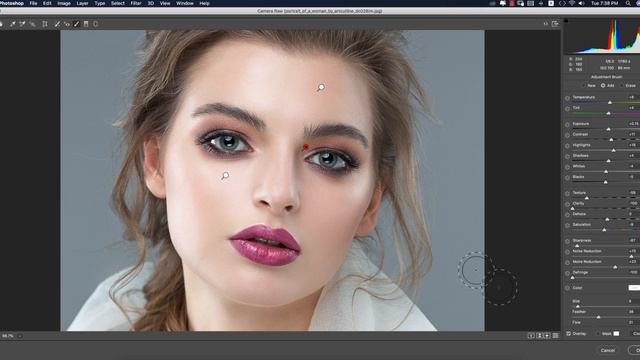Click the Exposure slider handle
This screenshot has width=640, height=360.
tap(608, 129)
